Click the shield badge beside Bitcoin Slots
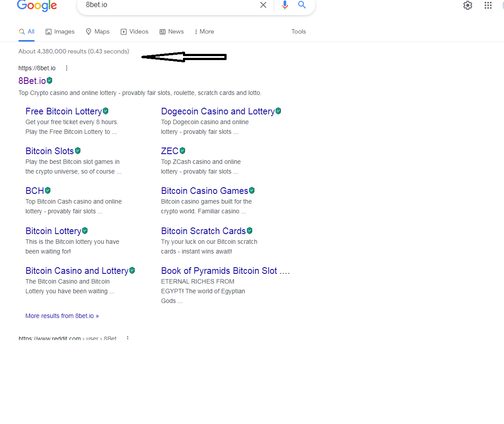Image resolution: width=504 pixels, height=424 pixels. click(x=78, y=151)
